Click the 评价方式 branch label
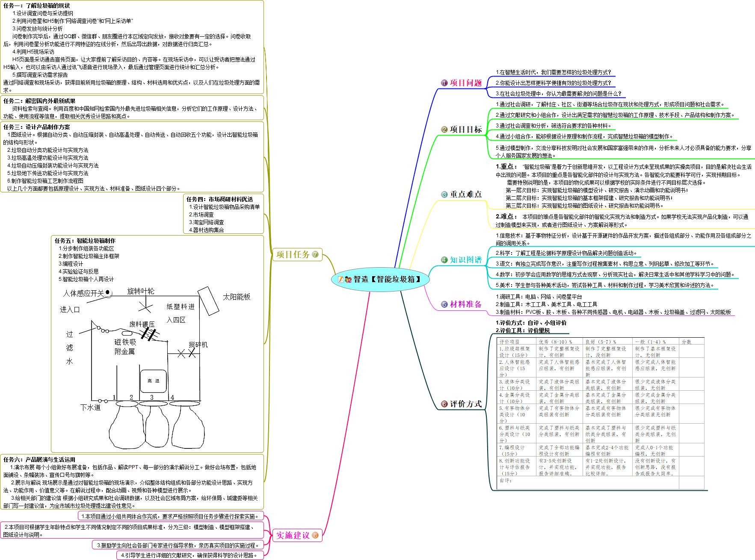This screenshot has width=755, height=560. click(x=466, y=404)
